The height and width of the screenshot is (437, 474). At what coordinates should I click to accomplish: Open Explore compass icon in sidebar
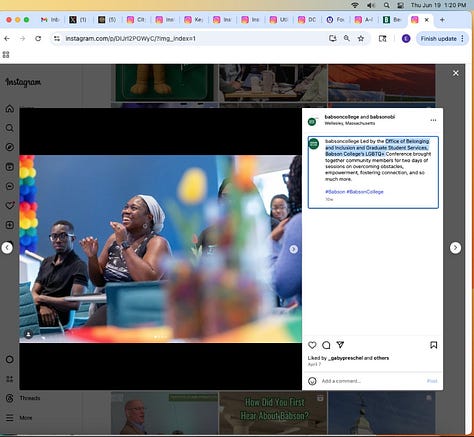click(x=10, y=147)
